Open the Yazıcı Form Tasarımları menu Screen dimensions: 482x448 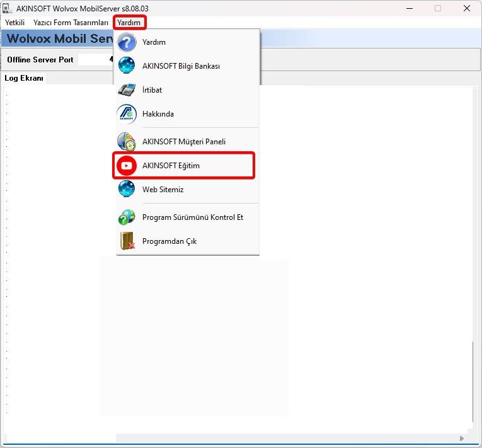(71, 23)
